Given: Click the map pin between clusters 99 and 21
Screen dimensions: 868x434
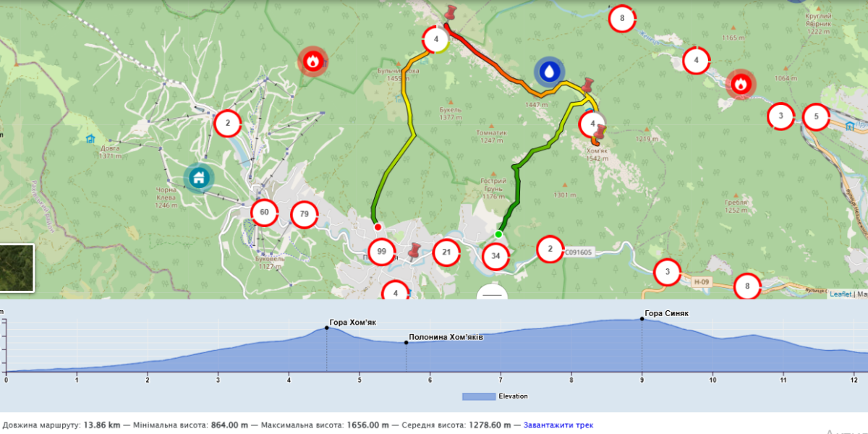Looking at the screenshot, I should (414, 251).
